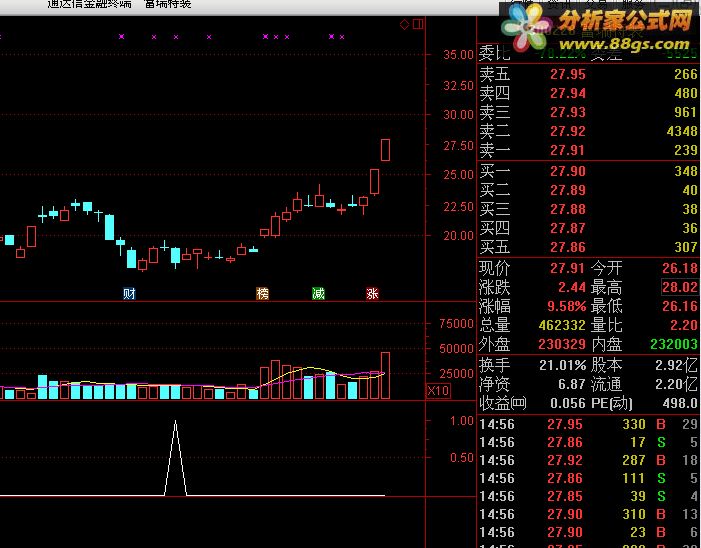Click the 现价 value 27.91

(x=567, y=268)
